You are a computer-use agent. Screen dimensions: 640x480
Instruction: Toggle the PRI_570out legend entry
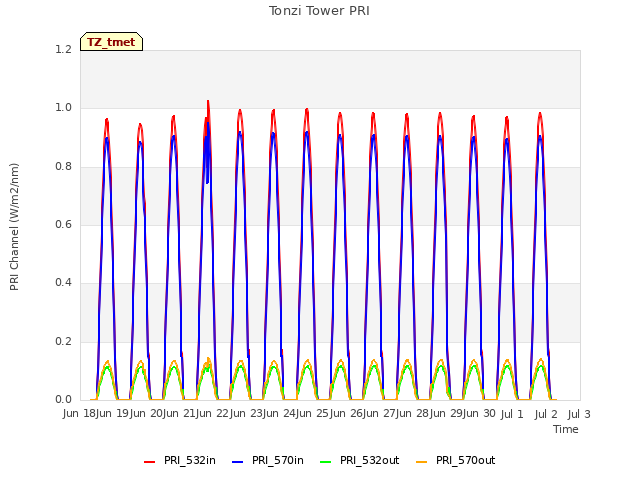(456, 460)
